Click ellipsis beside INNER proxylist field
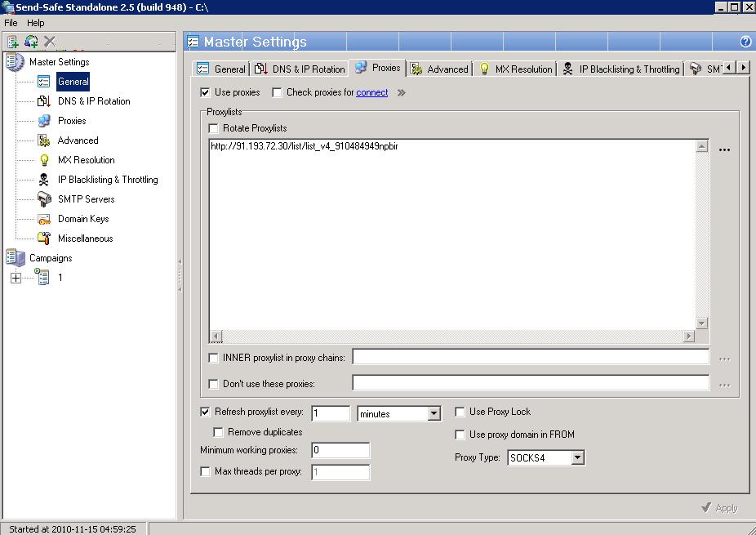Viewport: 756px width, 535px height. pyautogui.click(x=724, y=359)
